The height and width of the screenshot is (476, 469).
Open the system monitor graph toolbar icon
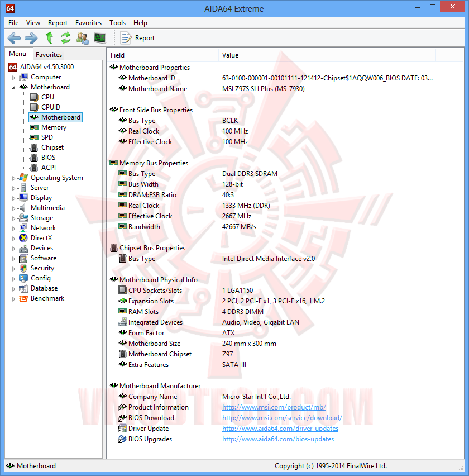(100, 38)
